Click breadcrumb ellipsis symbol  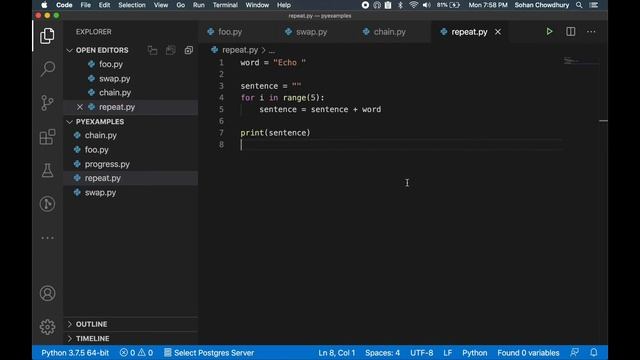click(x=272, y=50)
